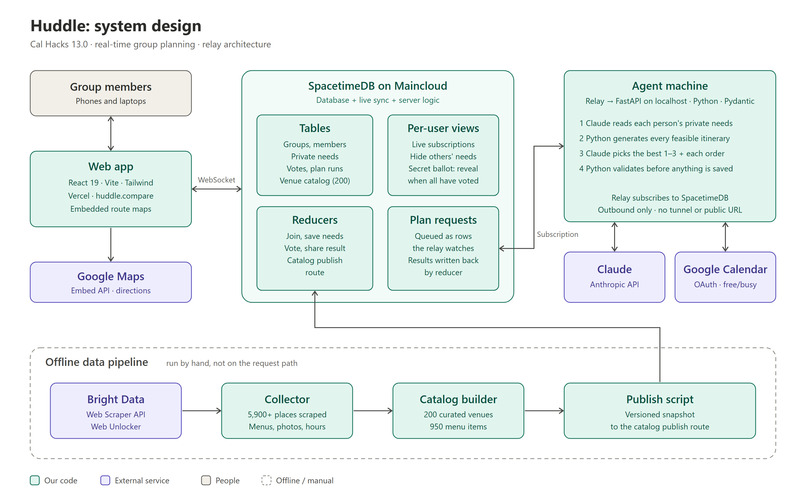Click 'the relay watches' text
Image resolution: width=806 pixels, height=504 pixels.
pyautogui.click(x=443, y=248)
